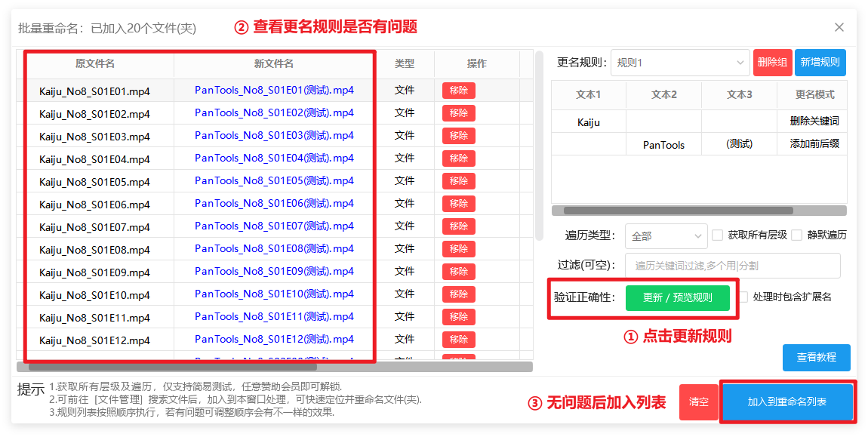Clear the list with 清空 button

[698, 402]
